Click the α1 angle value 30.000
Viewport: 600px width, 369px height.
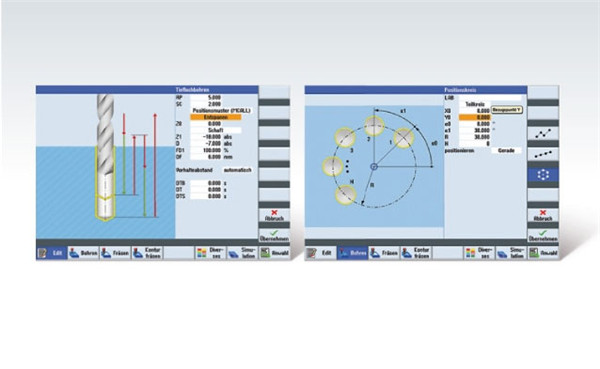point(475,130)
